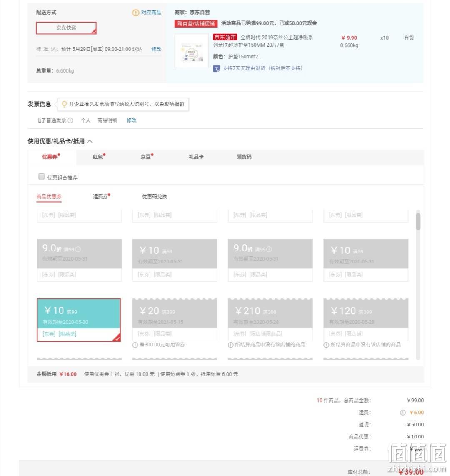
Task: Select the ¥210 满300 coupon
Action: pyautogui.click(x=270, y=319)
